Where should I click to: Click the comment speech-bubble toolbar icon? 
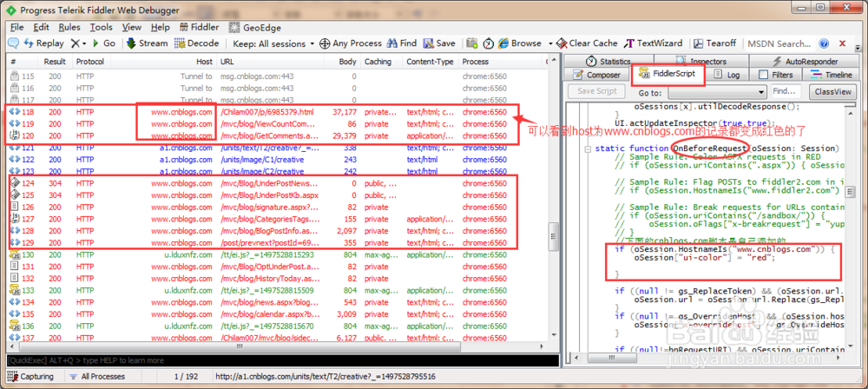13,43
